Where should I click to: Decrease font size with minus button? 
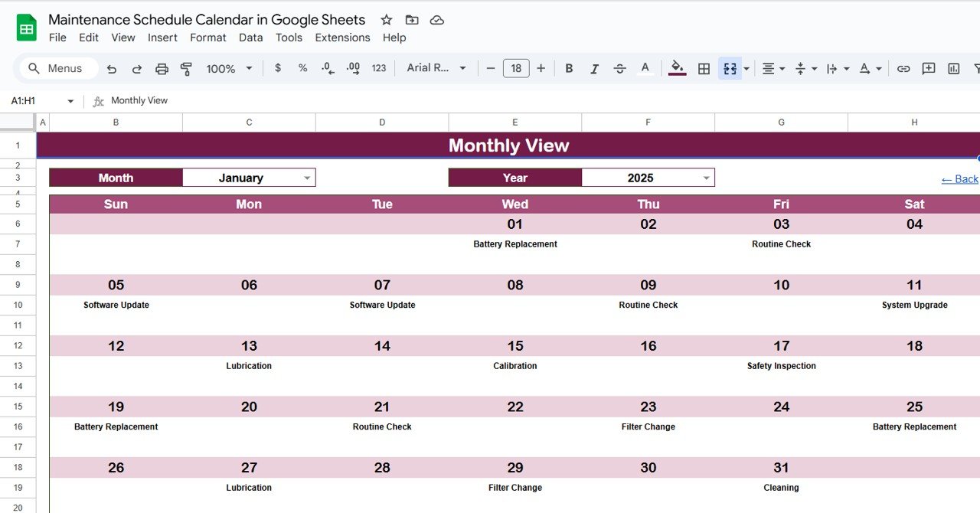491,68
